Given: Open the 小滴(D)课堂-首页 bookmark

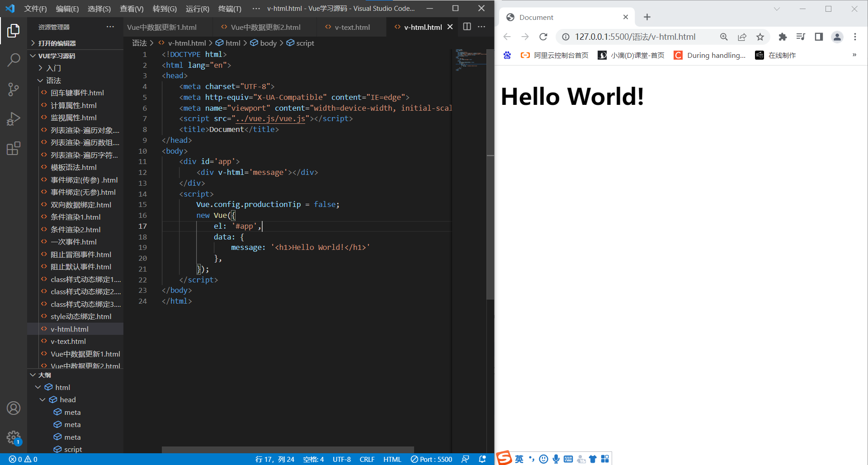Looking at the screenshot, I should click(x=632, y=55).
